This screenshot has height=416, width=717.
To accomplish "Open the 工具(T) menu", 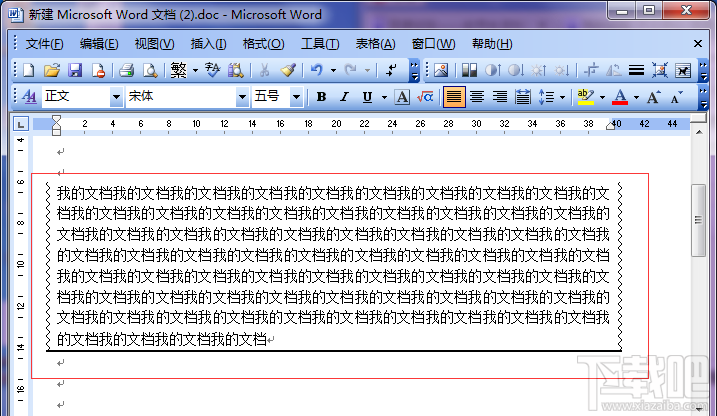I will coord(320,44).
